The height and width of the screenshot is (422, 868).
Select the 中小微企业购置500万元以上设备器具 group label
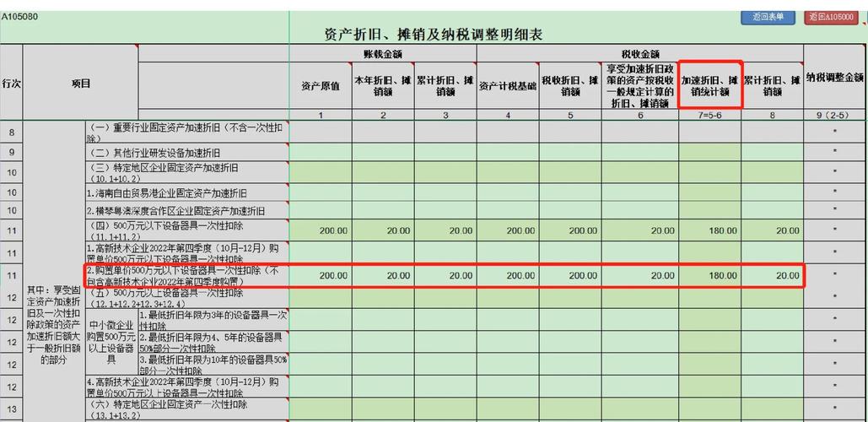tap(111, 342)
